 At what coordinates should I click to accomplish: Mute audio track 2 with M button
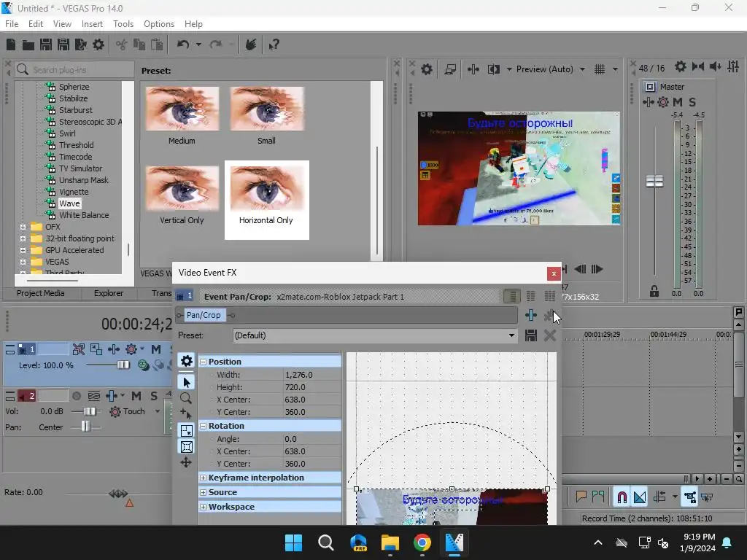pos(136,396)
